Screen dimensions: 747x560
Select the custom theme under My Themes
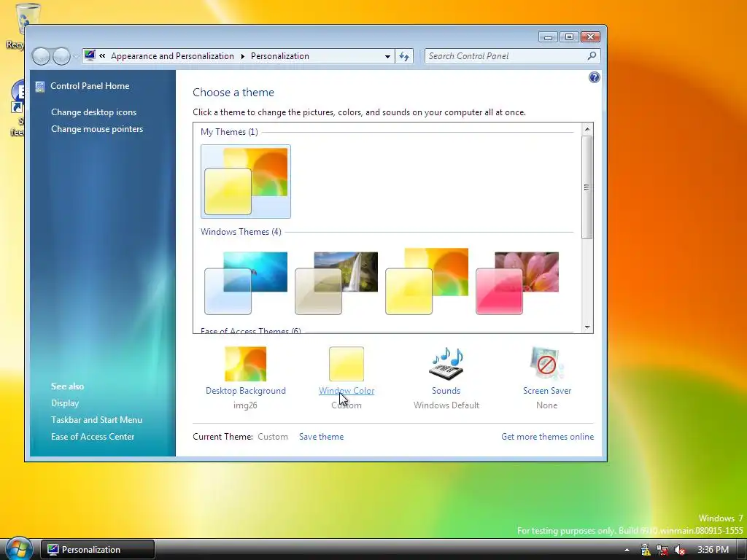(246, 182)
